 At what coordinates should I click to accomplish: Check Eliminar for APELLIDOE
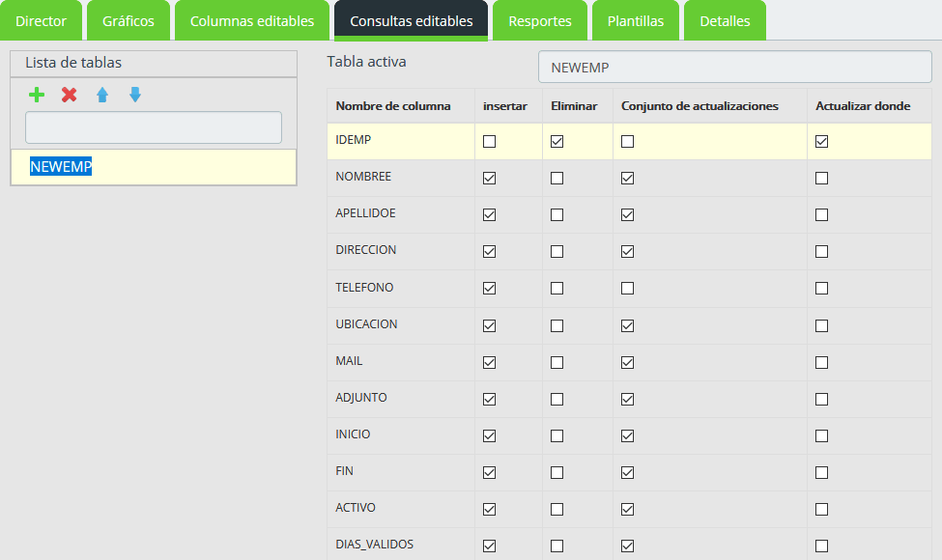557,215
